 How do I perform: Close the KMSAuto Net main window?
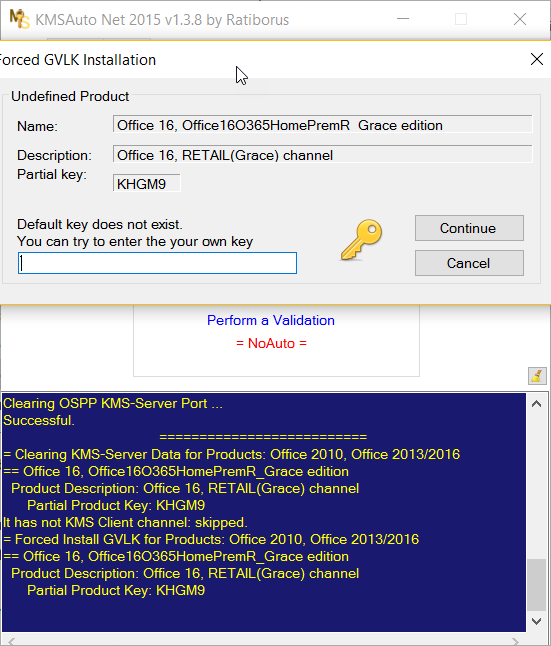tap(520, 19)
